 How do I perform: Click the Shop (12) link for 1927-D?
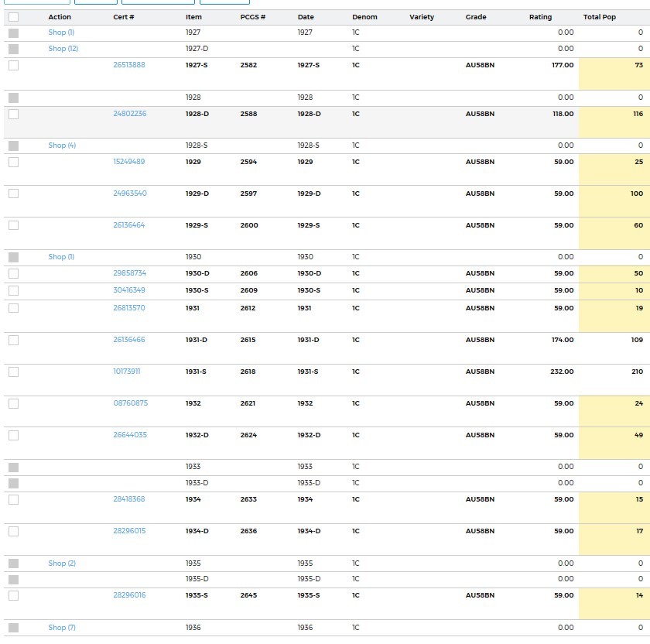(63, 49)
